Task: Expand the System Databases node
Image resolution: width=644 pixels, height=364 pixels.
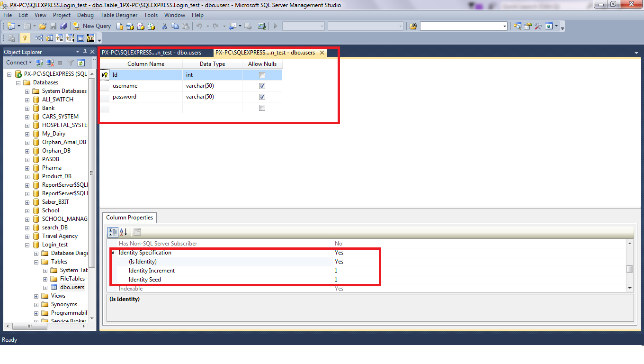Action: 27,91
